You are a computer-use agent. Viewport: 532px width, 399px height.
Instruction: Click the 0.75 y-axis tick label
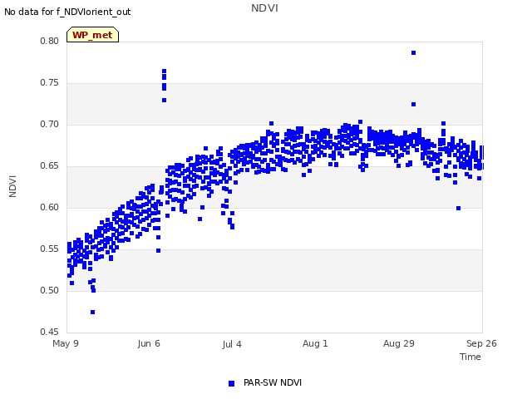point(50,83)
